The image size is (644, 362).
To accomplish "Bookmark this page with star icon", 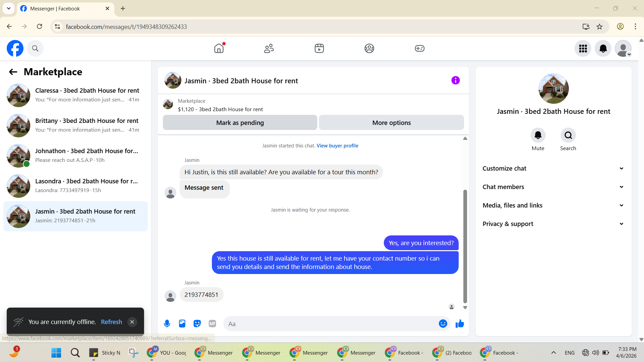I will [x=600, y=27].
